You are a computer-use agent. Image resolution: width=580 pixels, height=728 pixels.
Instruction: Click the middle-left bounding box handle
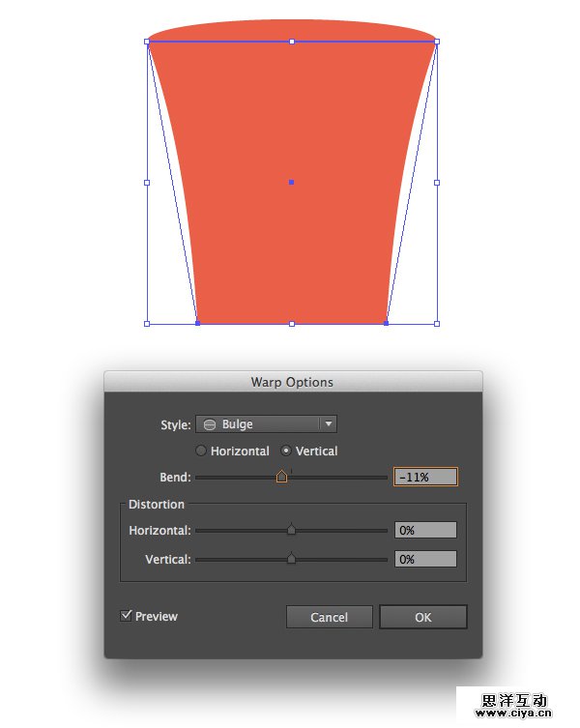147,182
